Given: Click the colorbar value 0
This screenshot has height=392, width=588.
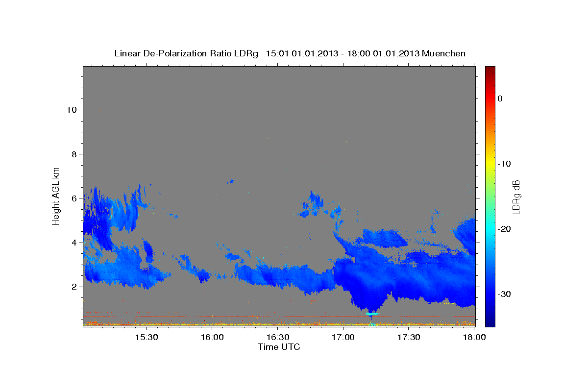Looking at the screenshot, I should coord(500,98).
